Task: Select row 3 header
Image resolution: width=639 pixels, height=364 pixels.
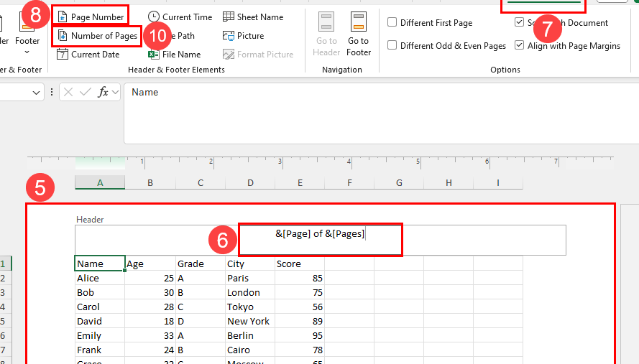Action: point(5,292)
